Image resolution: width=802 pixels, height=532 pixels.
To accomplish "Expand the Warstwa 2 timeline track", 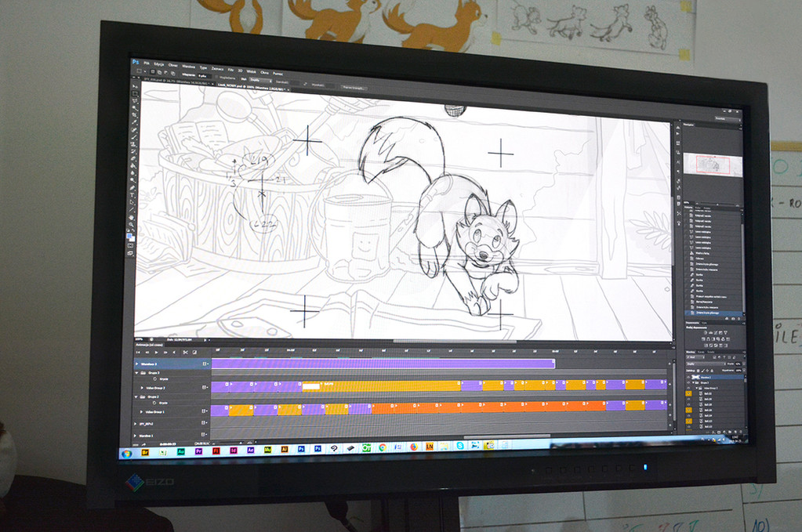I will coord(136,364).
